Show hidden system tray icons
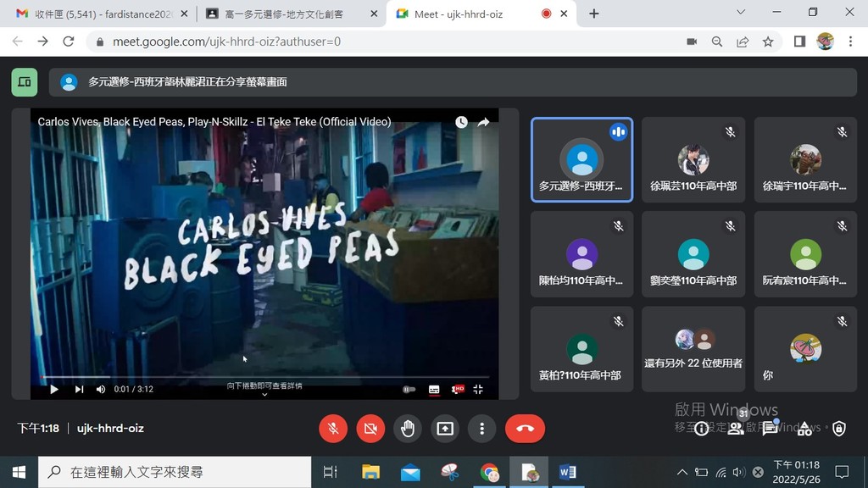This screenshot has width=868, height=488. [x=682, y=472]
